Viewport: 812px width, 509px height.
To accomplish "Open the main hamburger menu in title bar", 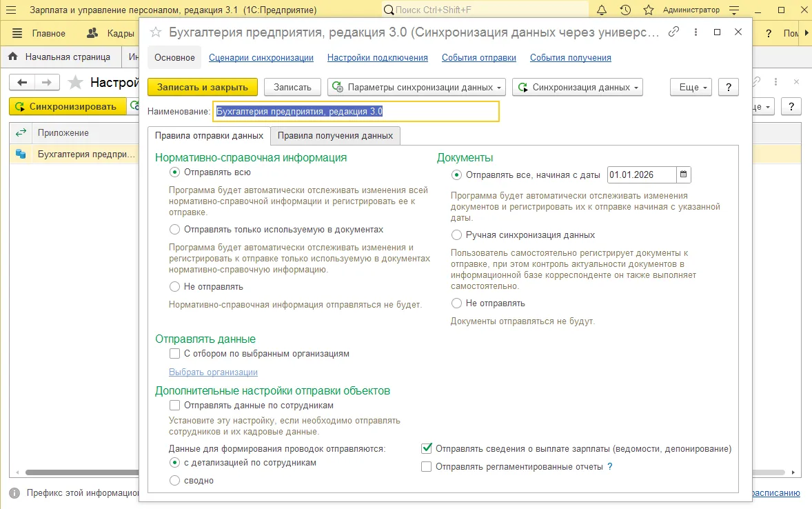I will point(11,10).
